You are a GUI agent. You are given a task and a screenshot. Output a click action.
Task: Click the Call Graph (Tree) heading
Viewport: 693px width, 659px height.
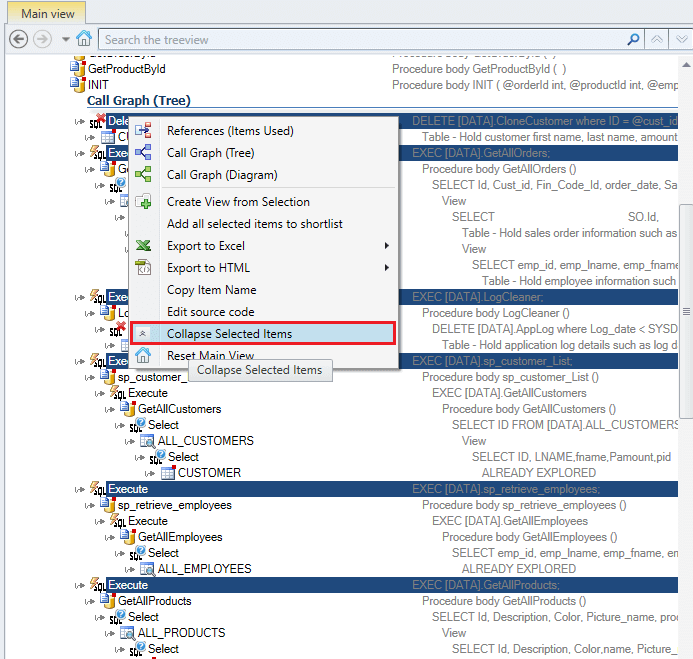(139, 101)
